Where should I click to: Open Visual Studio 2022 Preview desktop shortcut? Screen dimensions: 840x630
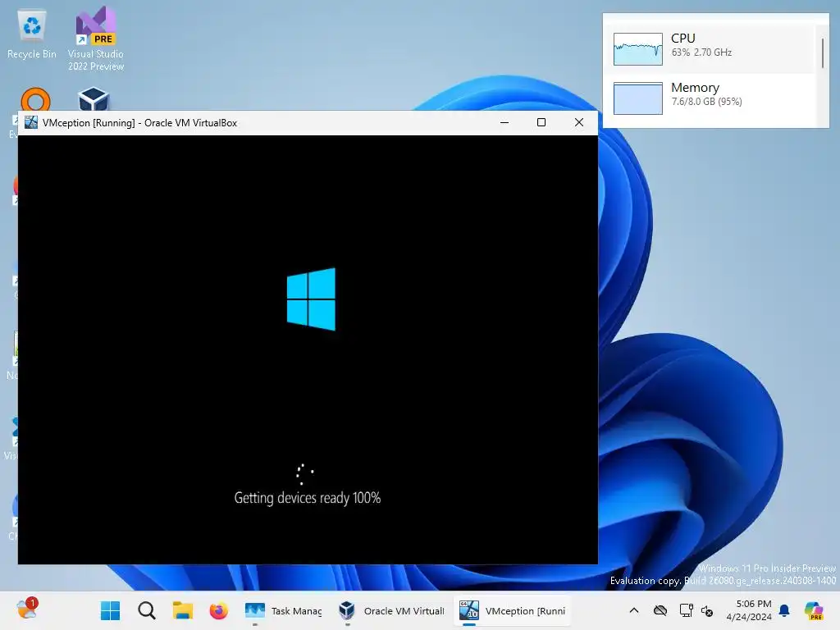tap(96, 39)
